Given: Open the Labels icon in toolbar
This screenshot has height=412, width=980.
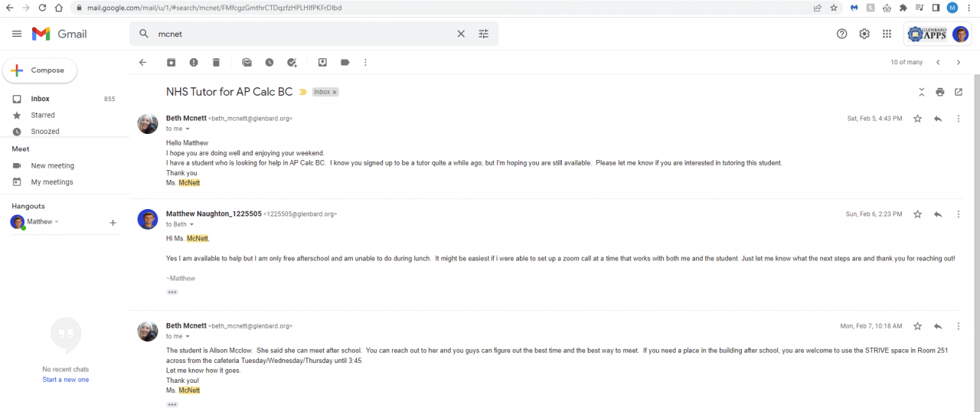Looking at the screenshot, I should click(345, 63).
